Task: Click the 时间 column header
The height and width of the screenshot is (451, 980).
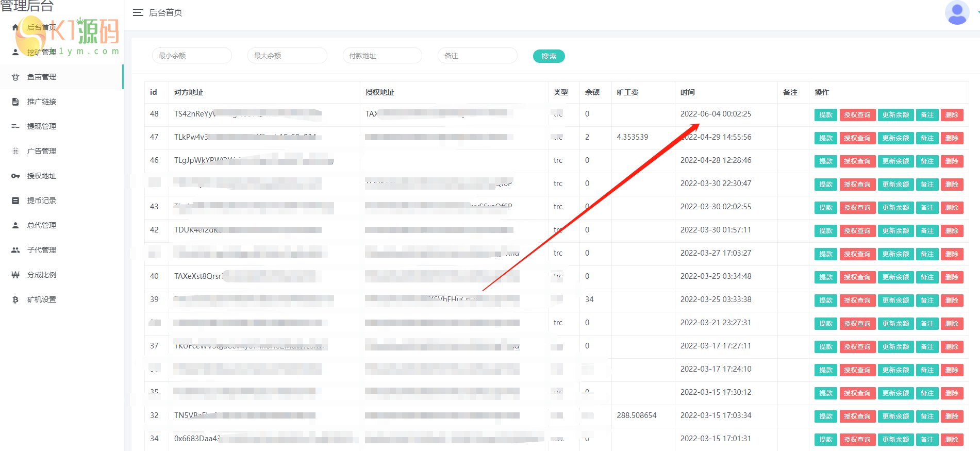Action: click(687, 92)
